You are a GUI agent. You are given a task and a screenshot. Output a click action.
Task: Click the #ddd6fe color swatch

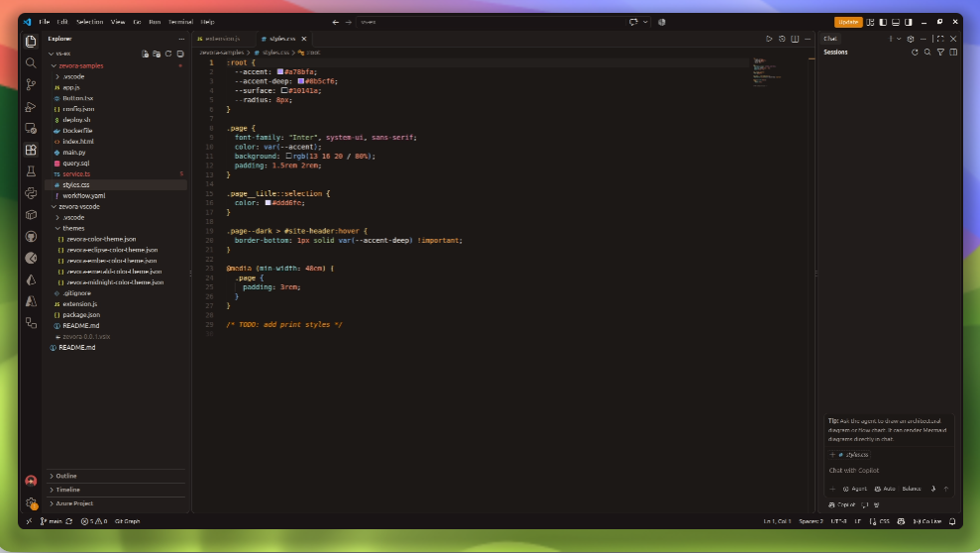click(268, 203)
